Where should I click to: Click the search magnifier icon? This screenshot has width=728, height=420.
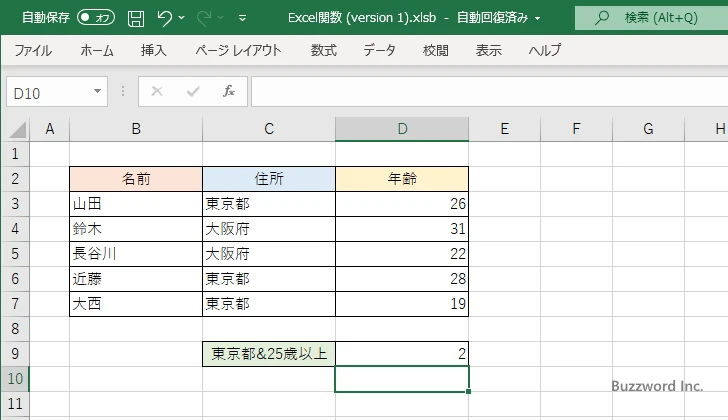point(602,18)
